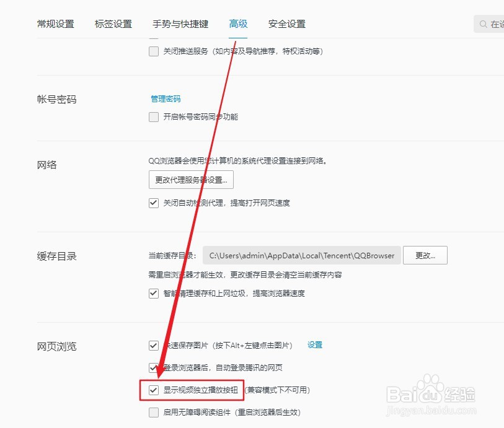
Task: Open the 管理密码 link
Action: 166,99
